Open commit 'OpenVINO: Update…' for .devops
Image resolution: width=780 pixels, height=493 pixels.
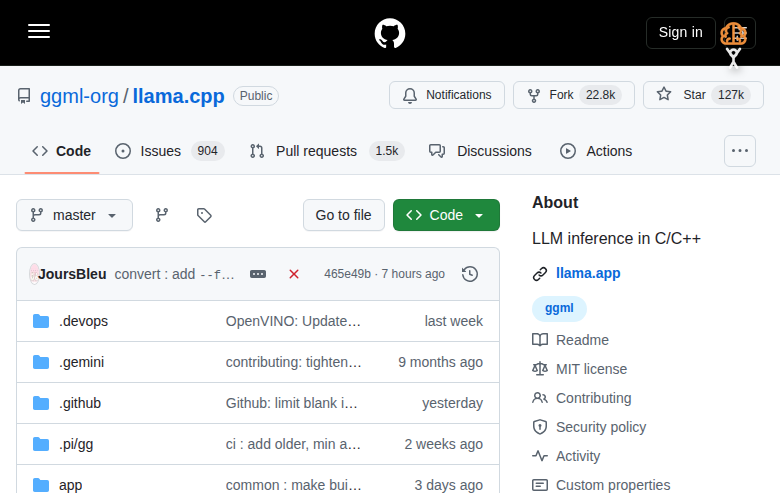tap(293, 321)
